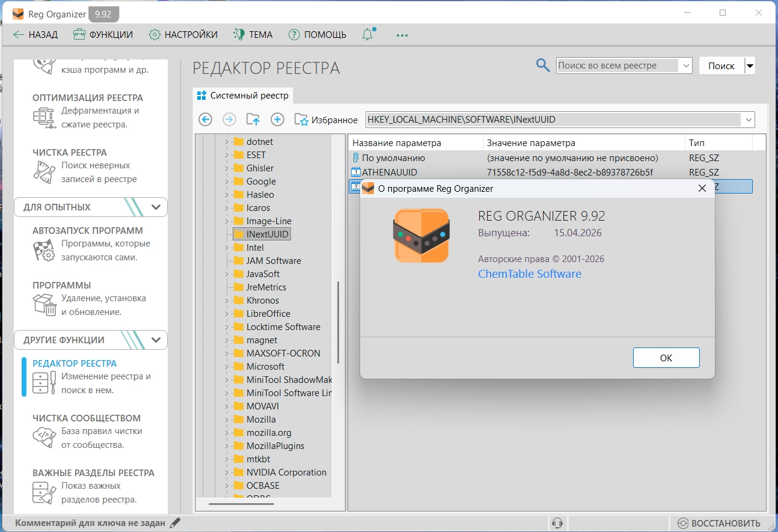Expand the Ghisler registry key

227,168
